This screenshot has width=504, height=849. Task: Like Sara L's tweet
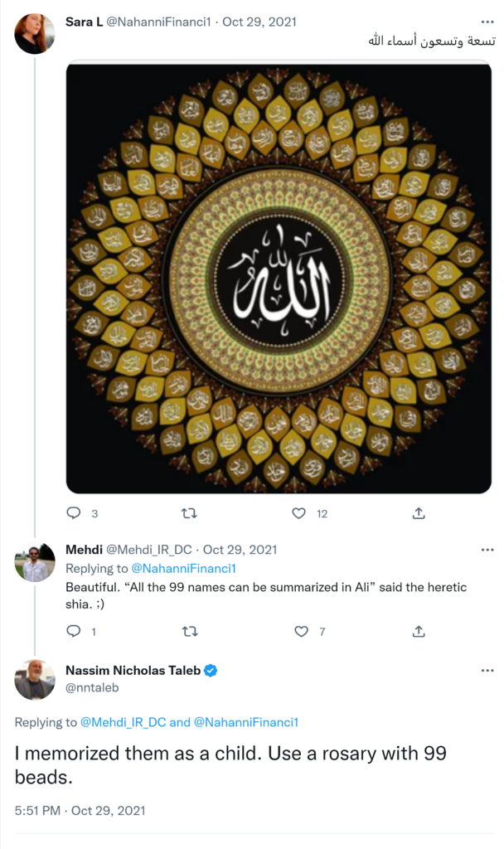299,513
